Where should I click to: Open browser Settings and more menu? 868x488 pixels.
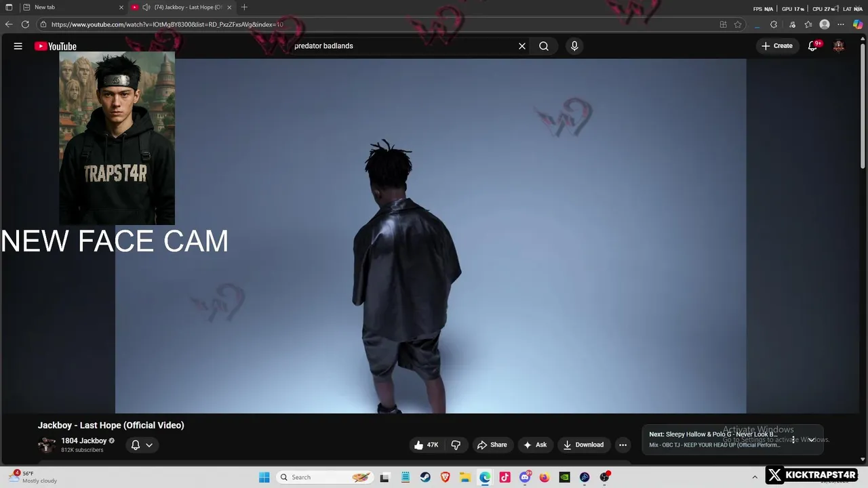pyautogui.click(x=841, y=24)
